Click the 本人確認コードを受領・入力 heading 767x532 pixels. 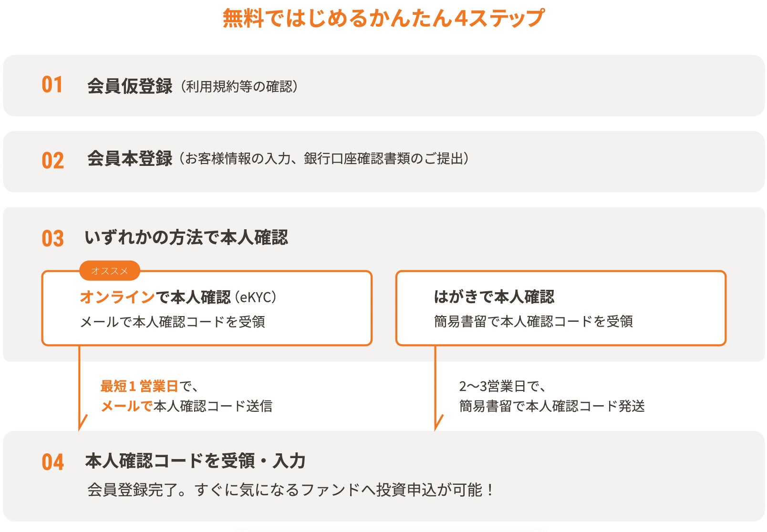(196, 461)
